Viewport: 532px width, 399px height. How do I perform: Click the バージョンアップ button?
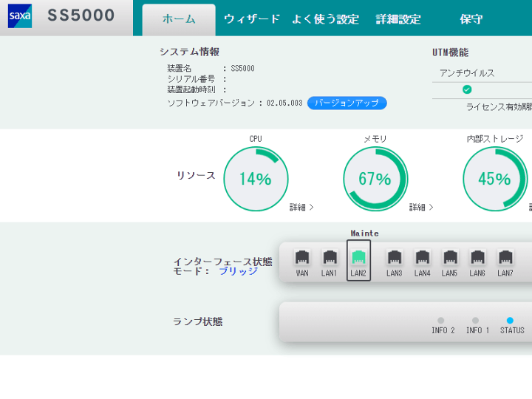pyautogui.click(x=347, y=103)
